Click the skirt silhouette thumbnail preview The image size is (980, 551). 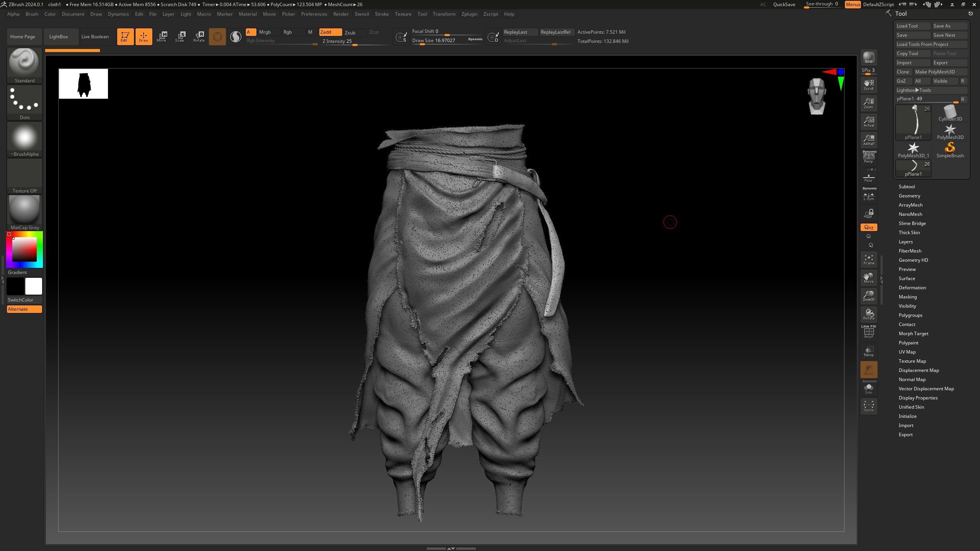tap(83, 84)
